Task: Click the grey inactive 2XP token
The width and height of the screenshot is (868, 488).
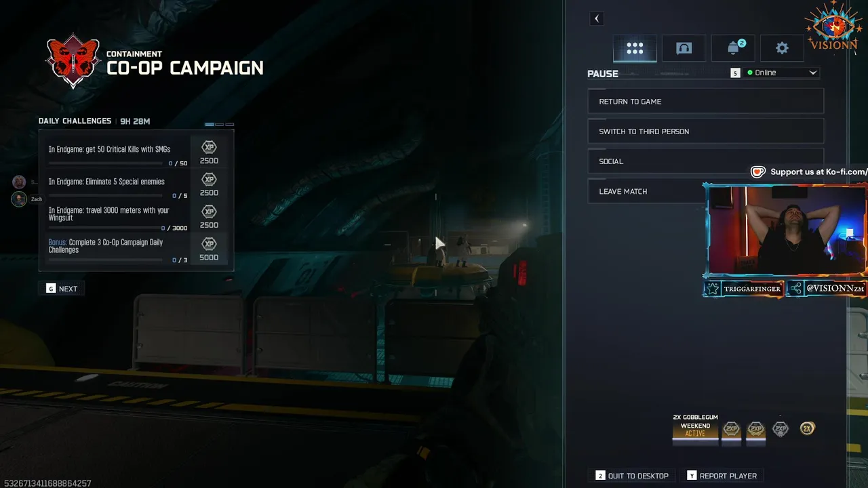Action: [x=781, y=428]
